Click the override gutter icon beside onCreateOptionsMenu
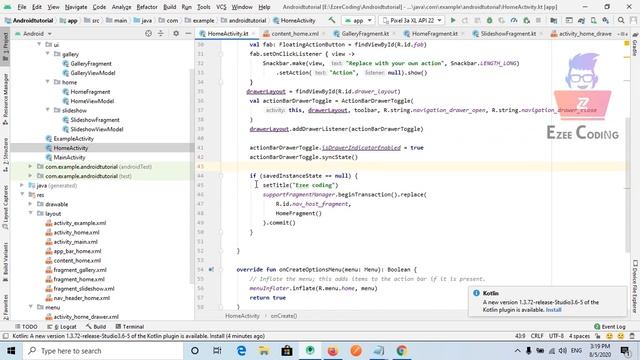The image size is (640, 360). point(211,269)
